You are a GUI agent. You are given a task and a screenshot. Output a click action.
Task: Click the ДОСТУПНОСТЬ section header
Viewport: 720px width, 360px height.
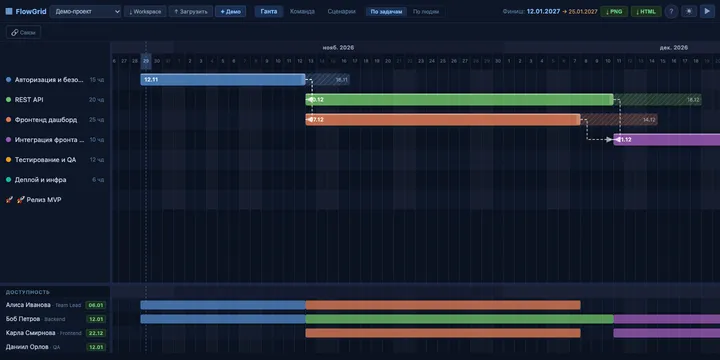pyautogui.click(x=28, y=292)
